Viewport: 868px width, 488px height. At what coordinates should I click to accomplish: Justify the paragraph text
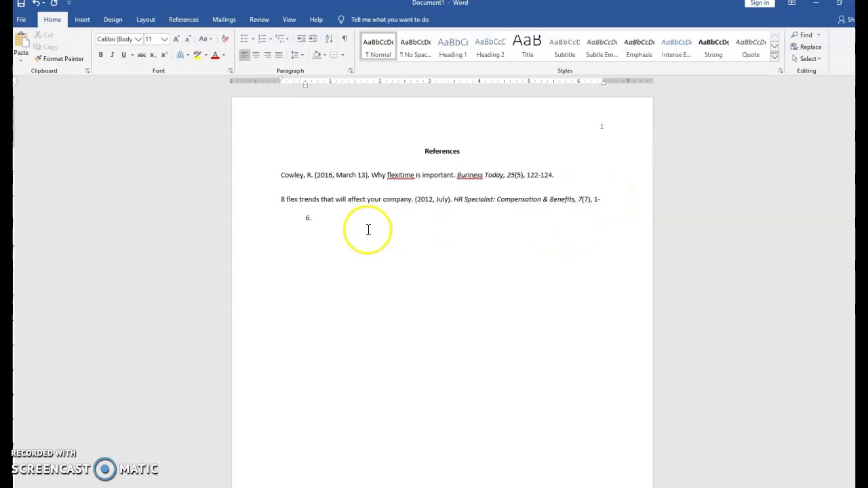pos(279,55)
